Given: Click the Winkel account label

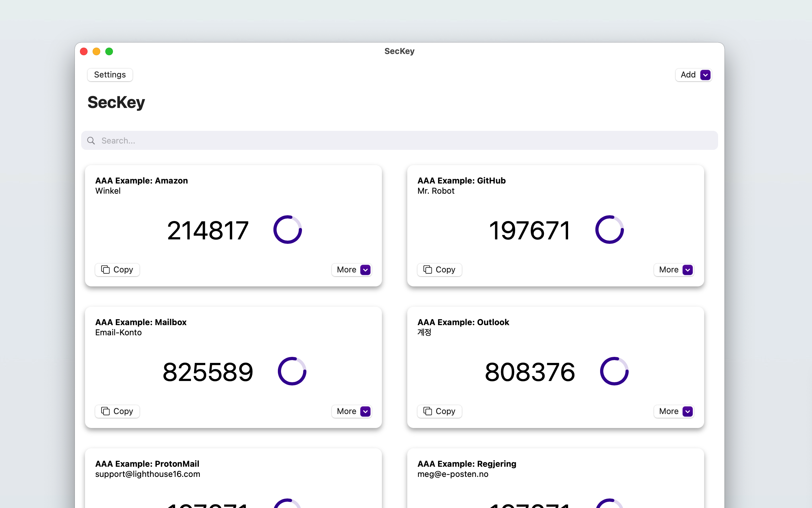Looking at the screenshot, I should pos(108,191).
